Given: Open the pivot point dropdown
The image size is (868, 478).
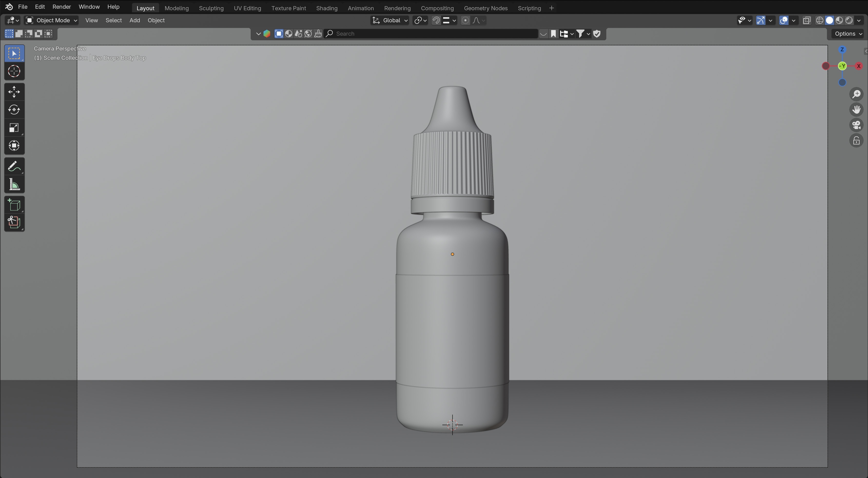Looking at the screenshot, I should (420, 21).
